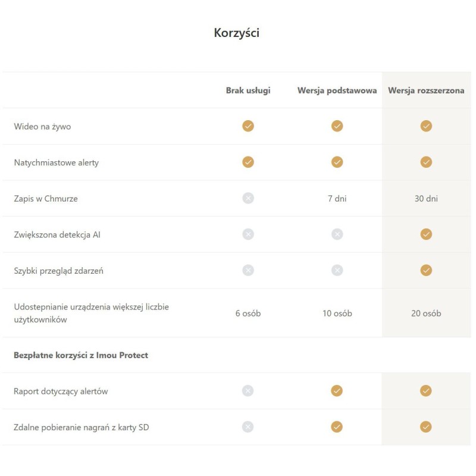This screenshot has height=476, width=476.
Task: Click Zwiększona detekcja AI X under Brak usługi
Action: click(248, 234)
